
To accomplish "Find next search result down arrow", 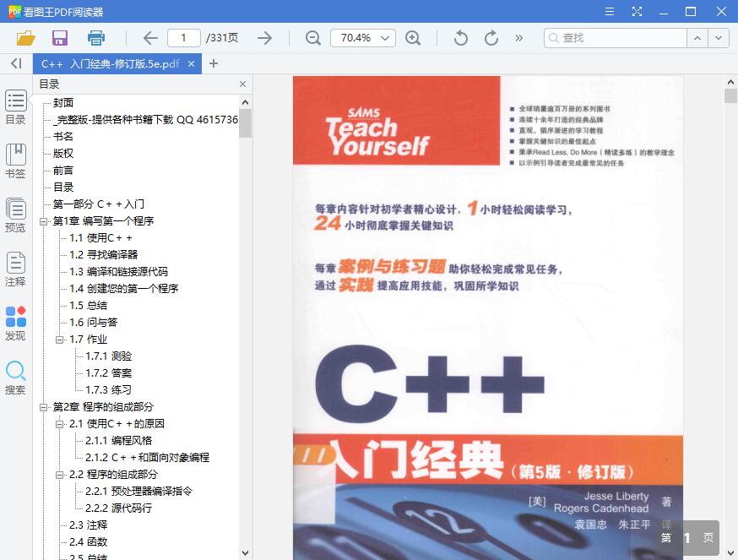I will 719,38.
